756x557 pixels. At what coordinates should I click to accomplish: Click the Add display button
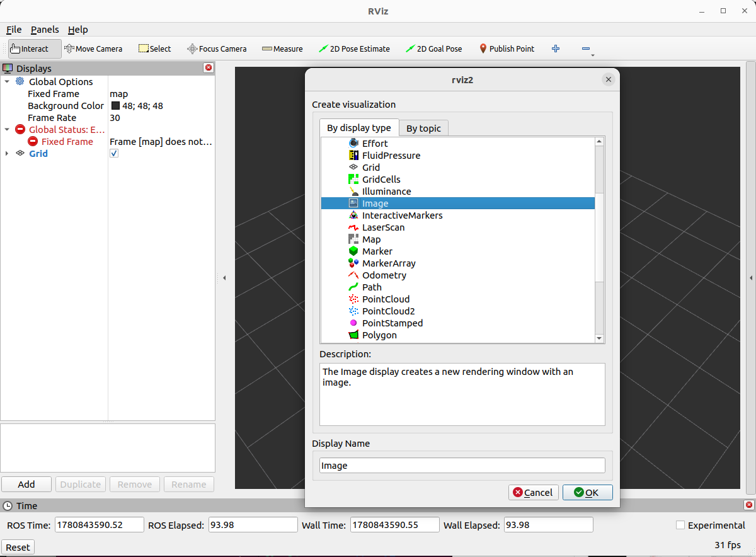point(26,484)
